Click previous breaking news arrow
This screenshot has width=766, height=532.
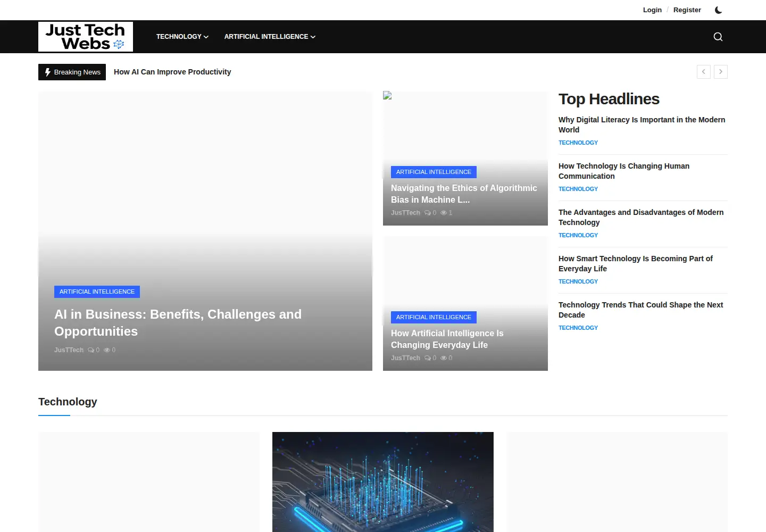[x=704, y=72]
